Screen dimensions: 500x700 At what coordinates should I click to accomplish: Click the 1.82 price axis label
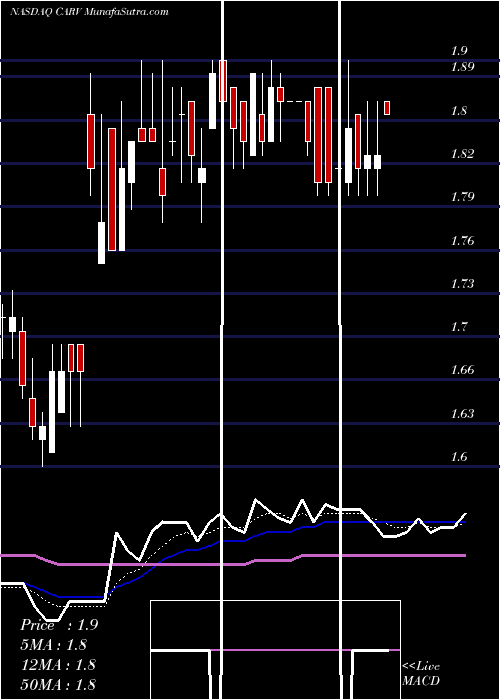coord(463,154)
